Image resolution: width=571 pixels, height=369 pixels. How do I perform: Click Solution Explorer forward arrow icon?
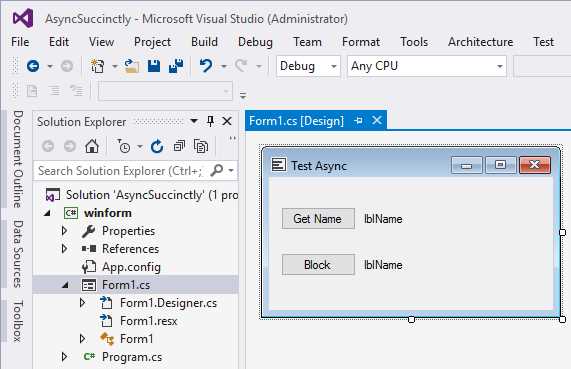pos(70,146)
